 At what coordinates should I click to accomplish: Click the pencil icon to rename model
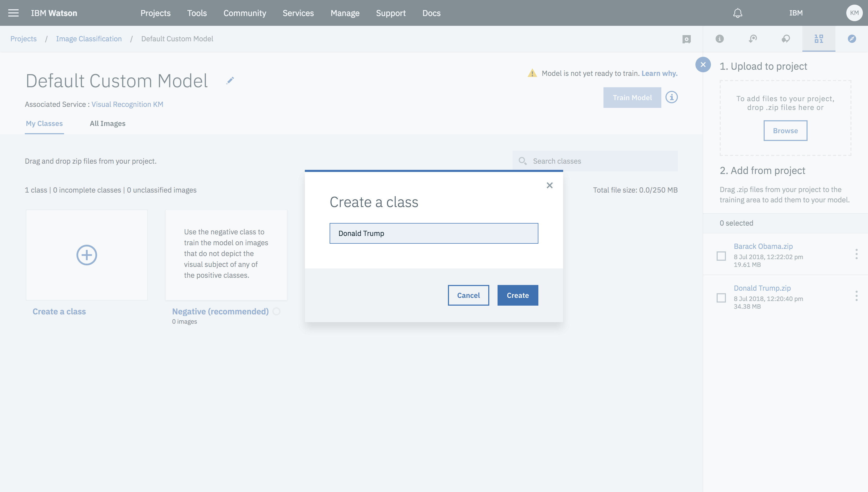[x=230, y=81]
